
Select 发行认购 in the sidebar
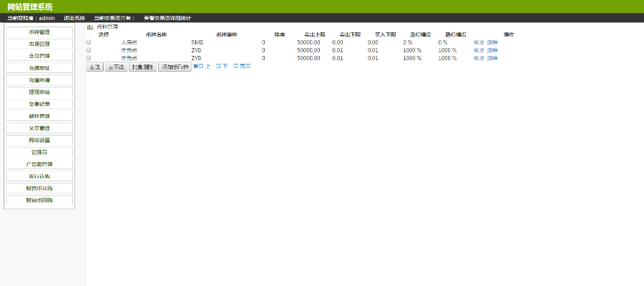(39, 176)
